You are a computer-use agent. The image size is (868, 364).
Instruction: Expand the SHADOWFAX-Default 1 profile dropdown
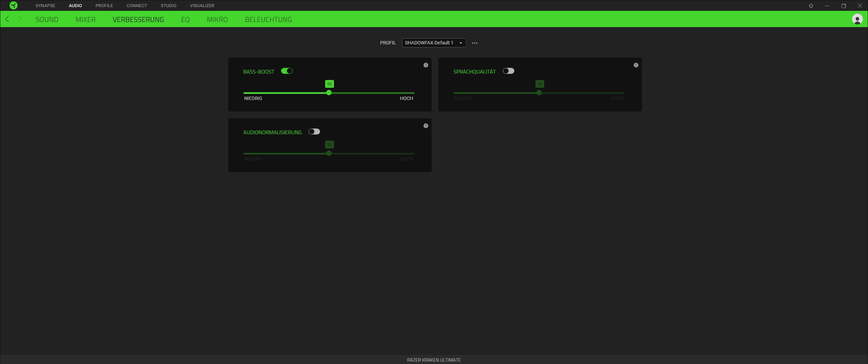pos(434,43)
